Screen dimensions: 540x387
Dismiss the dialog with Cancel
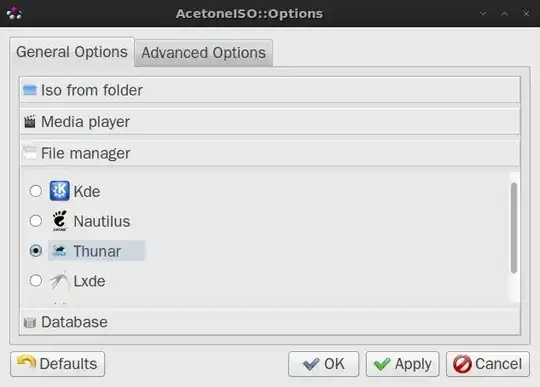(488, 364)
